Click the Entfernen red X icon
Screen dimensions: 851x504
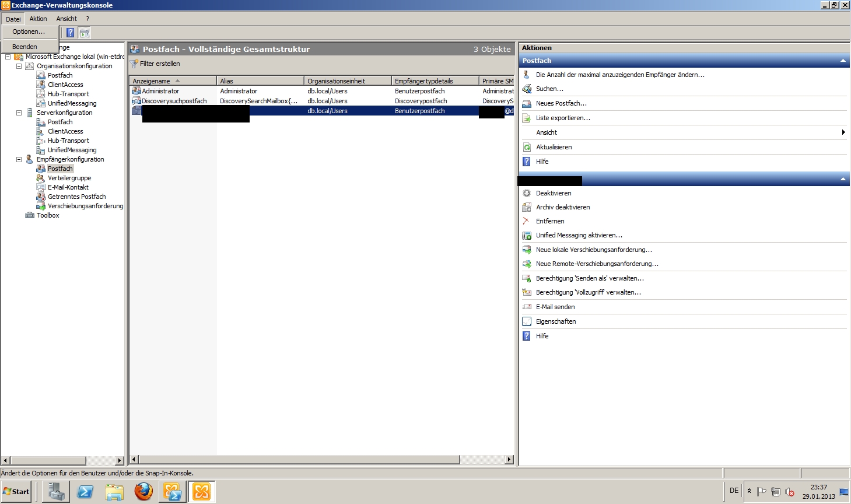(526, 221)
